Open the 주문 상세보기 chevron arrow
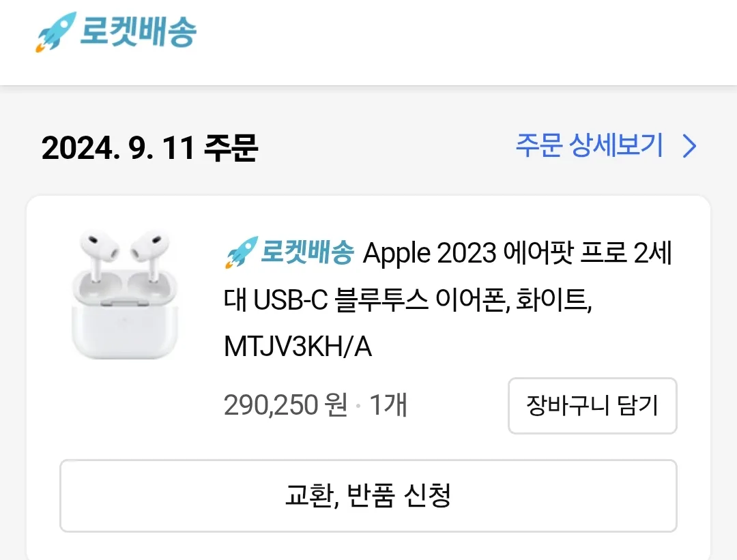The height and width of the screenshot is (560, 737). click(x=690, y=146)
